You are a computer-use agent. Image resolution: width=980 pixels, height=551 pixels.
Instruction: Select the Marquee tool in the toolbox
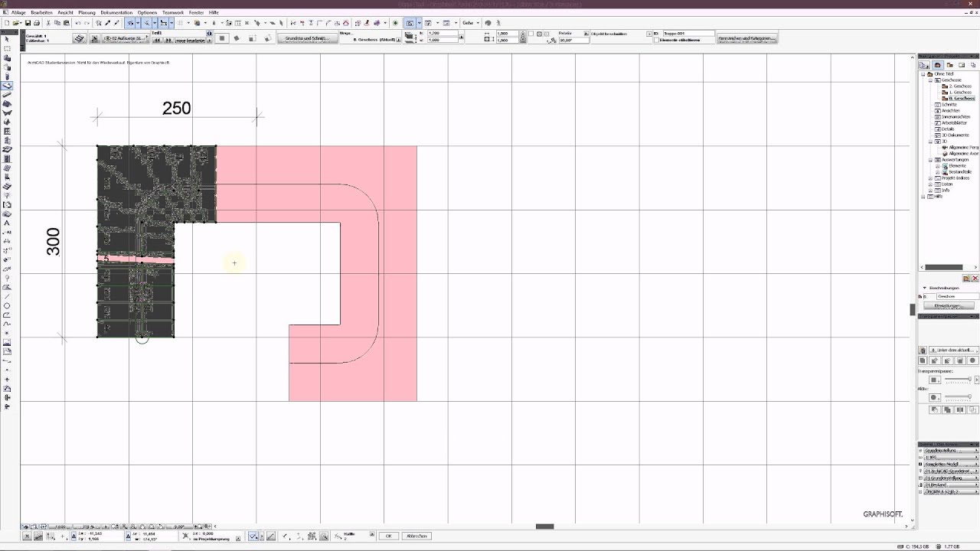tap(7, 48)
